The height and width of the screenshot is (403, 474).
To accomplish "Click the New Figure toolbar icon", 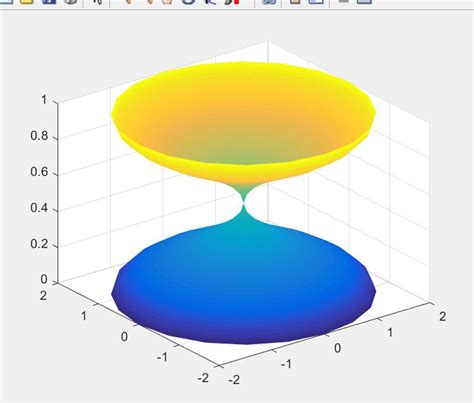I will (x=6, y=1).
